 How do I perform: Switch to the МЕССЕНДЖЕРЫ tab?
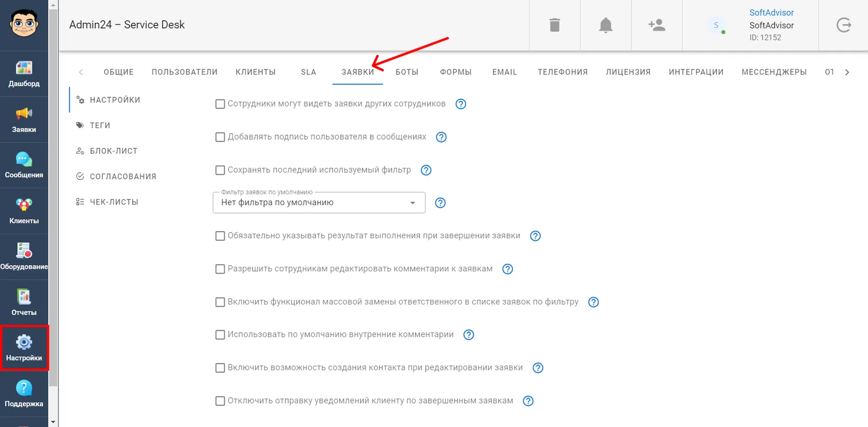[774, 72]
